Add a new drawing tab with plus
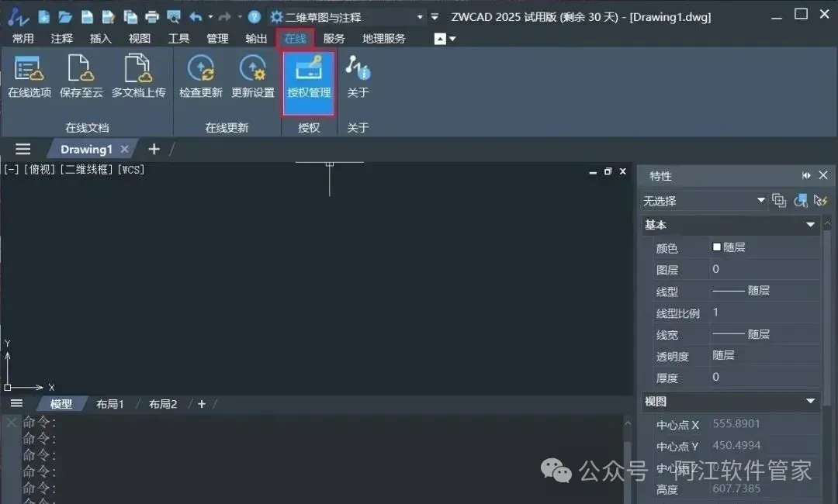Image resolution: width=838 pixels, height=504 pixels. tap(154, 149)
